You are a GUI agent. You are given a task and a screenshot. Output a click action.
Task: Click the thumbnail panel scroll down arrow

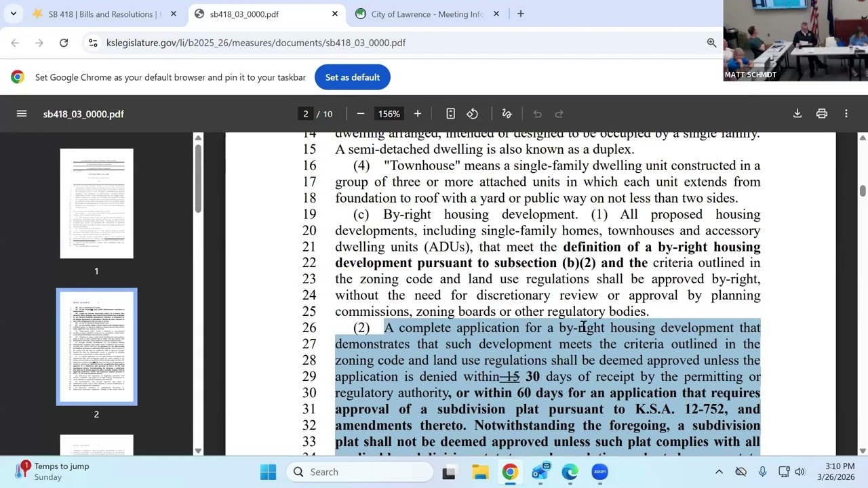(x=198, y=451)
